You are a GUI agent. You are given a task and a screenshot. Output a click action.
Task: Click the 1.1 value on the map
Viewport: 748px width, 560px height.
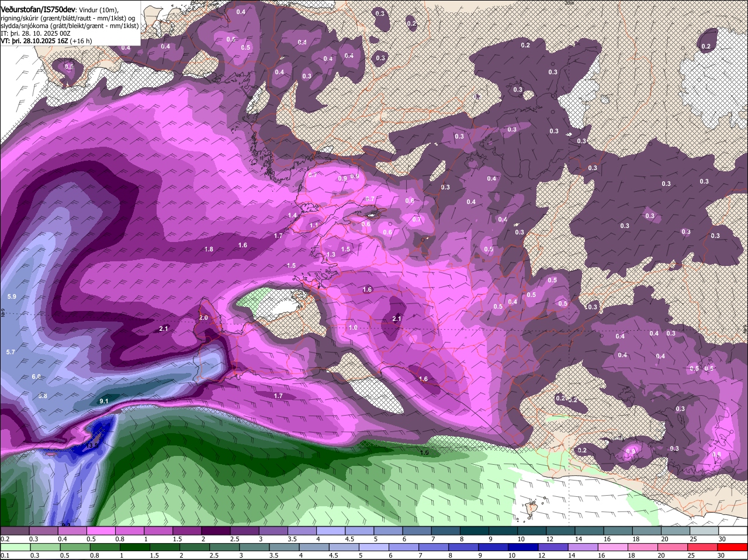point(314,225)
